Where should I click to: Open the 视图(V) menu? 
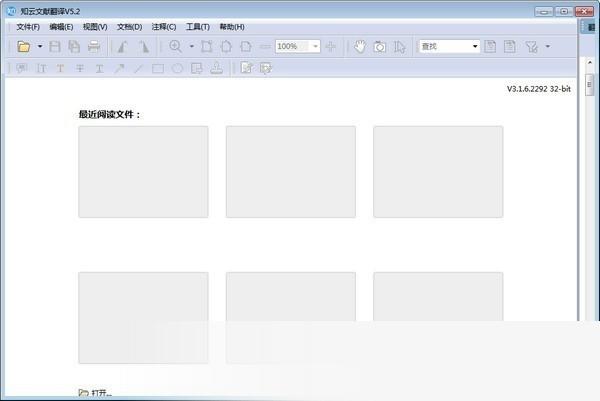coord(95,27)
